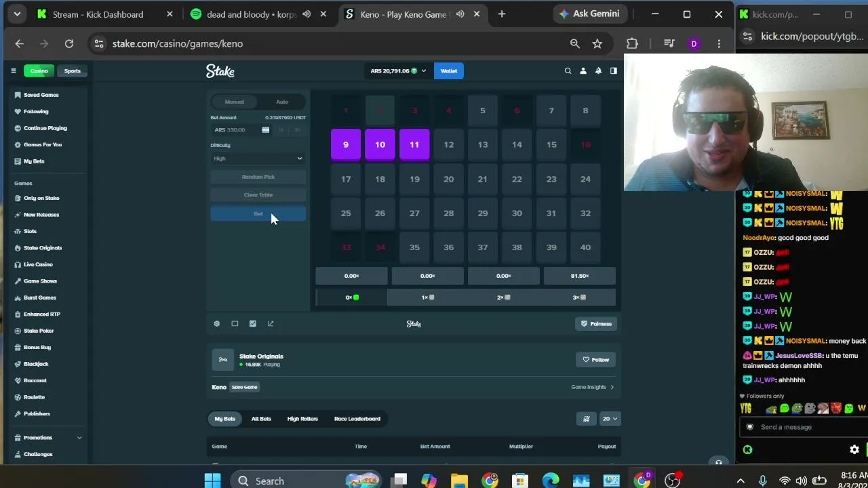This screenshot has width=868, height=488.
Task: Switch to Sports section
Action: (x=72, y=71)
